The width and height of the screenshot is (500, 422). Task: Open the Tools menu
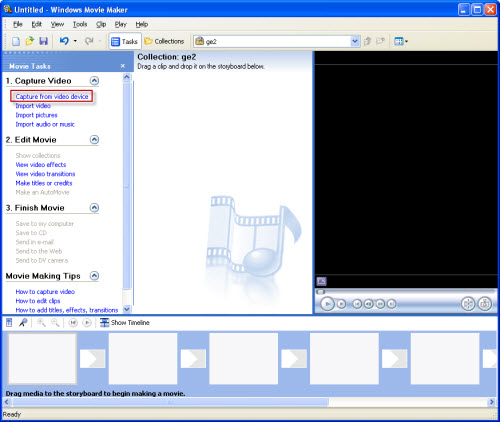pos(80,24)
